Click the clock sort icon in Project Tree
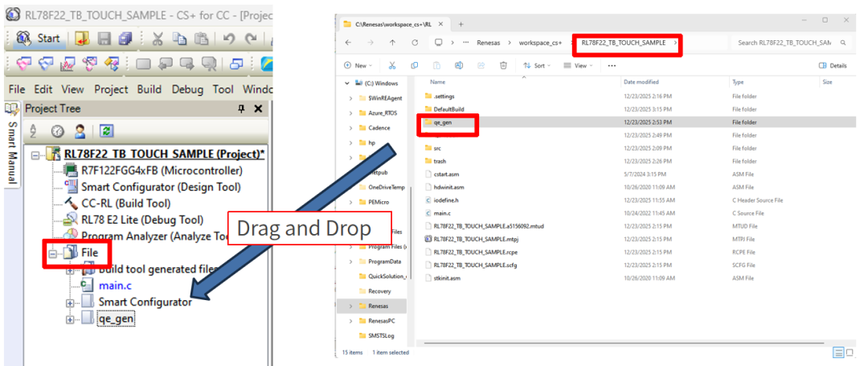868x366 pixels. 56,131
